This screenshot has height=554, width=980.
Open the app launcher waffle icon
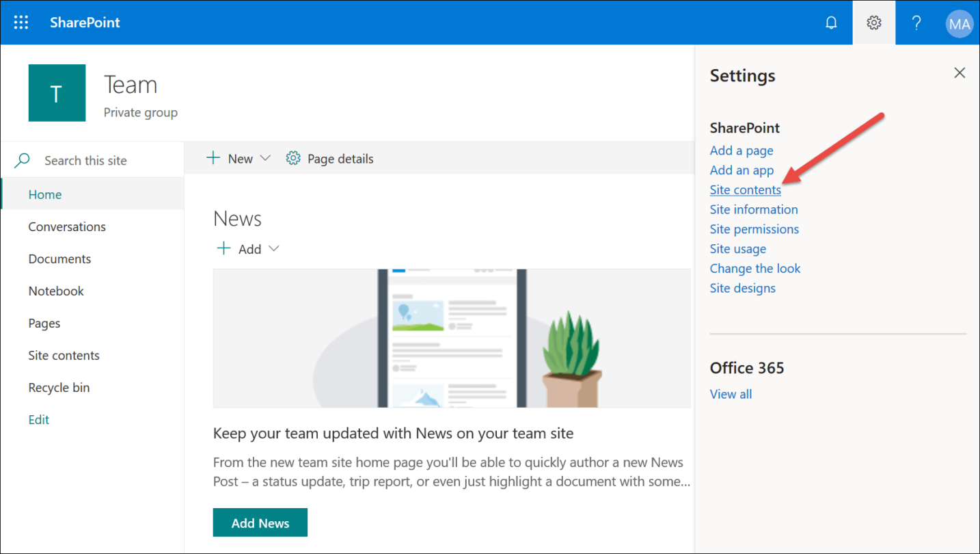click(x=21, y=23)
